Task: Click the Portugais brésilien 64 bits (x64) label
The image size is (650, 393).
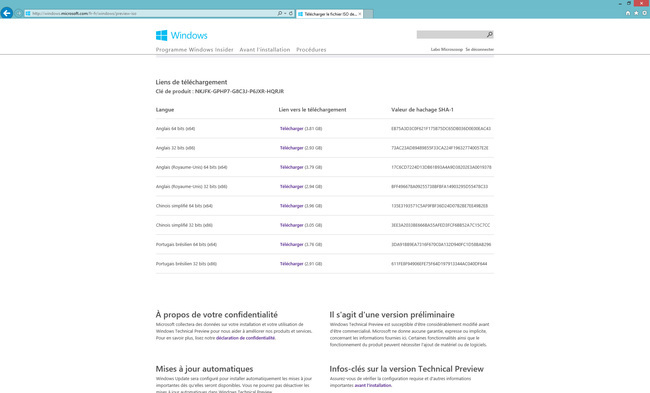Action: (x=186, y=244)
